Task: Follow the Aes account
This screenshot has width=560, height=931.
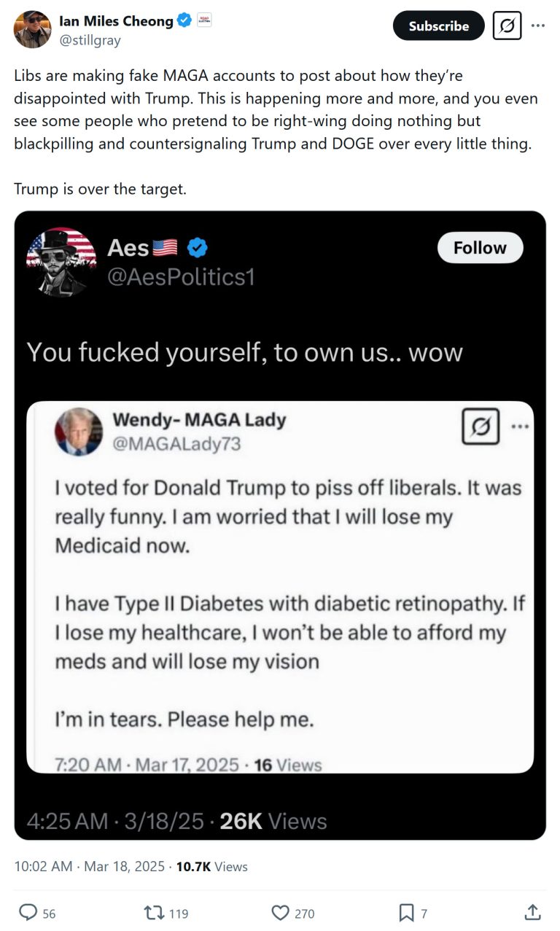Action: click(480, 248)
